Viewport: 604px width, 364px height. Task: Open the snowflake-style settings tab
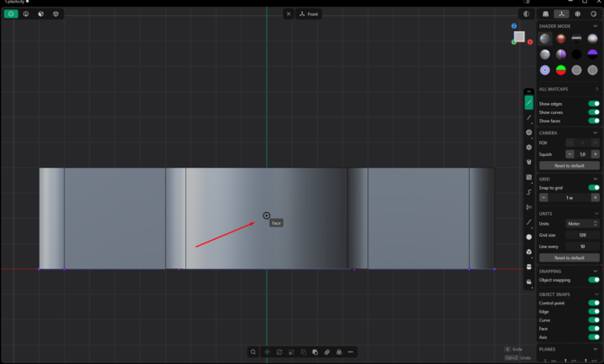(x=577, y=14)
